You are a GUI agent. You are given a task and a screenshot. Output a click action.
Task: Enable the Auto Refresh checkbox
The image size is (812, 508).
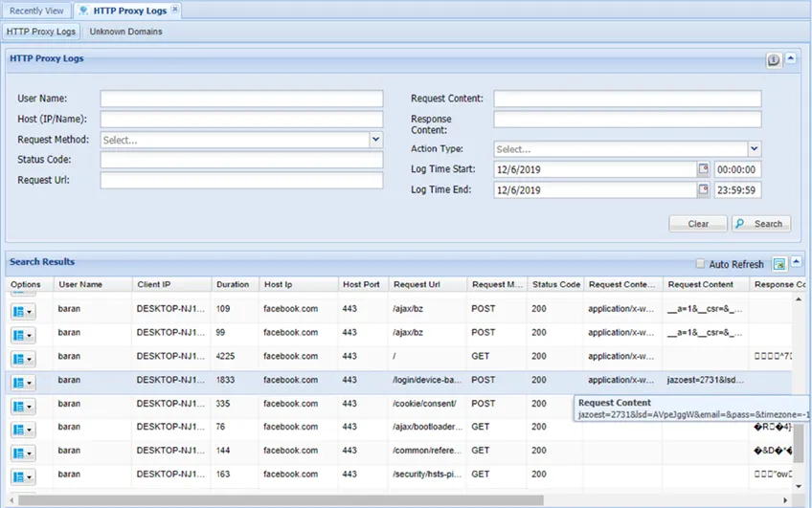coord(700,264)
